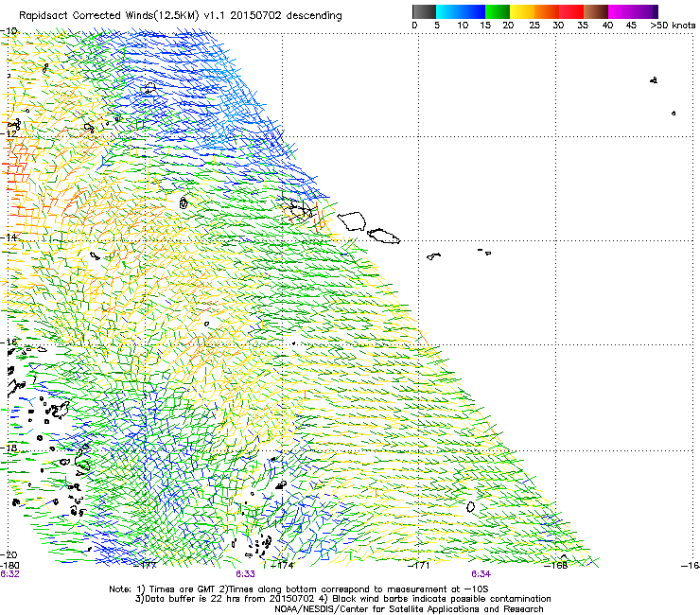The image size is (700, 615).
Task: Click the purple '6:34' time label
Action: (481, 574)
